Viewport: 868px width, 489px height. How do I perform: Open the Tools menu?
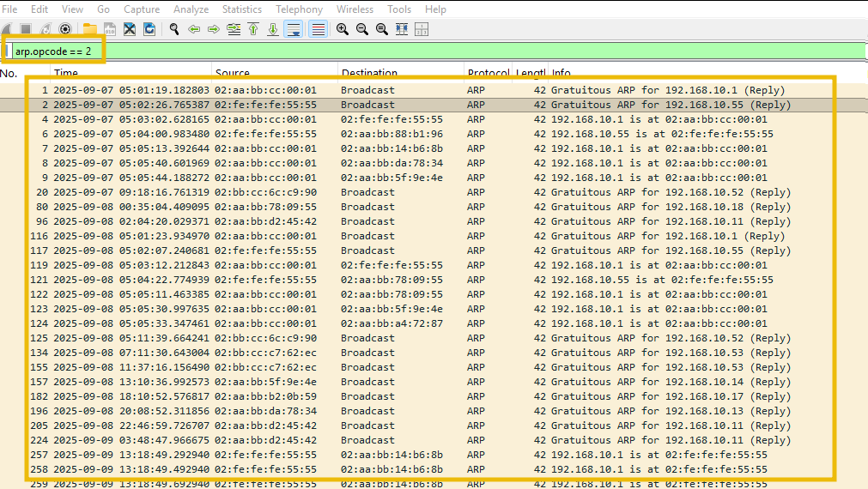(x=399, y=9)
